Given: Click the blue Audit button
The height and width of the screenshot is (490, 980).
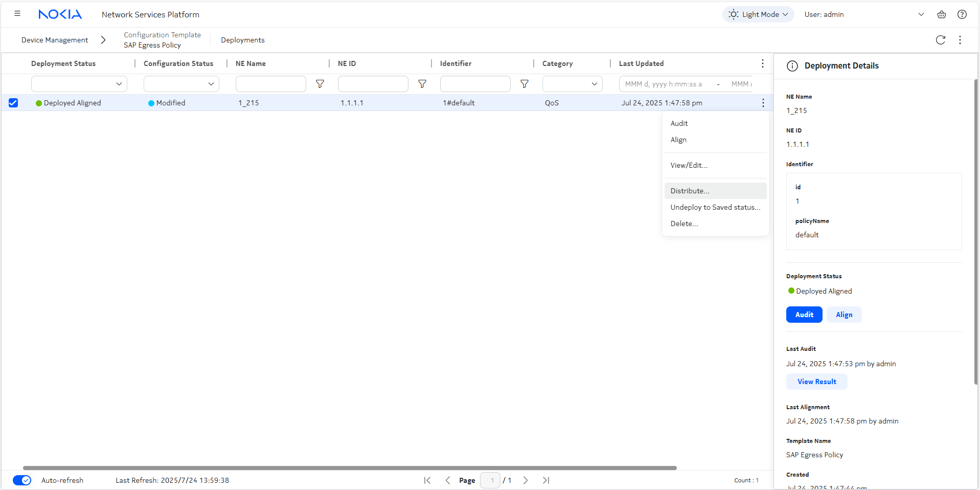Looking at the screenshot, I should pyautogui.click(x=804, y=315).
